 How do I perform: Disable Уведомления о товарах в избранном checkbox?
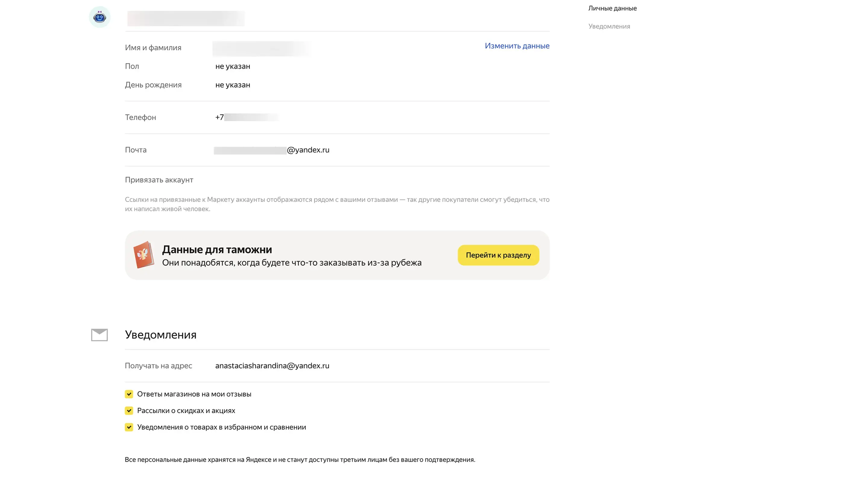coord(129,427)
